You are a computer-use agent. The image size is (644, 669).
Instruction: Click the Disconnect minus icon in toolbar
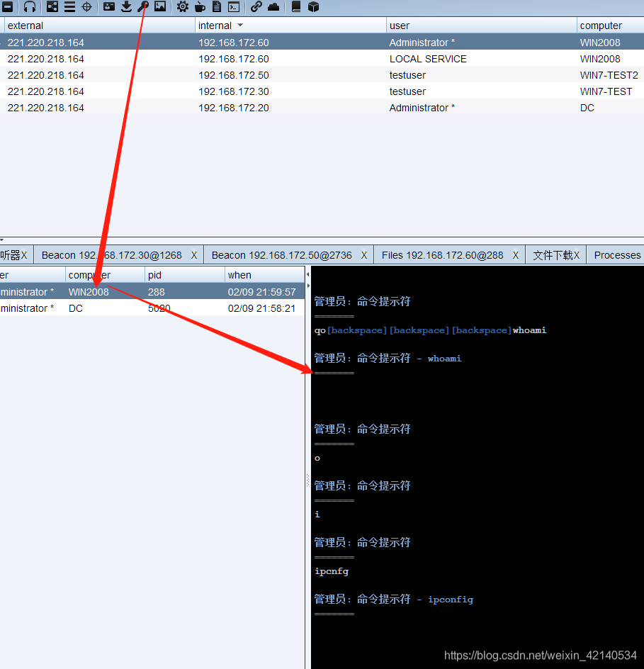pos(8,6)
